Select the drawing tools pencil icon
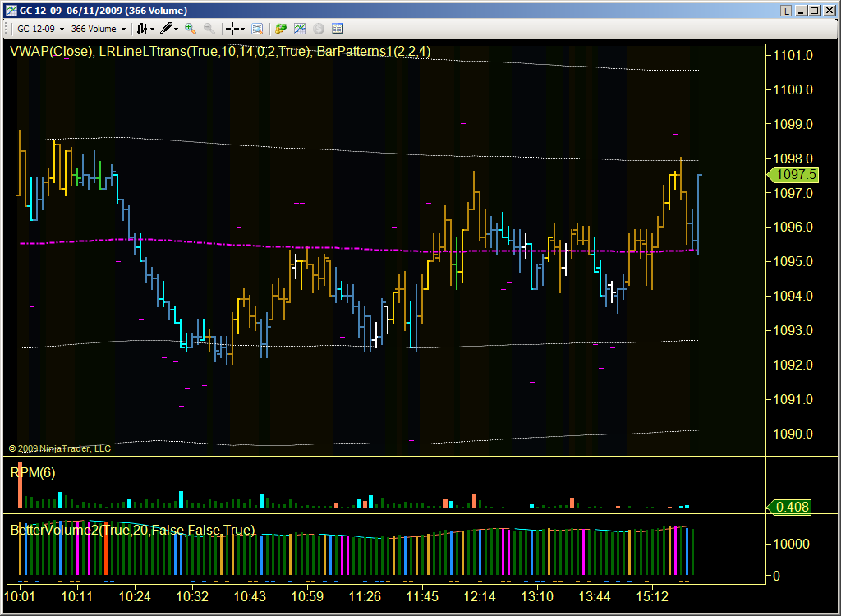This screenshot has width=841, height=616. click(x=166, y=29)
